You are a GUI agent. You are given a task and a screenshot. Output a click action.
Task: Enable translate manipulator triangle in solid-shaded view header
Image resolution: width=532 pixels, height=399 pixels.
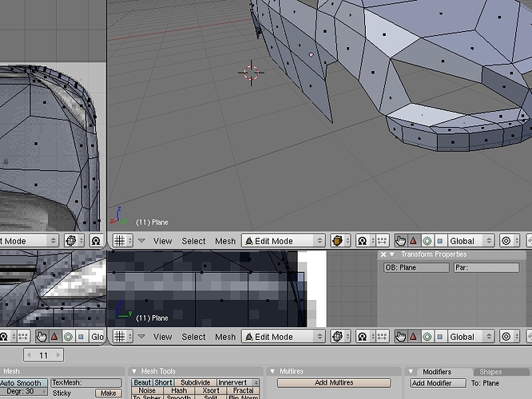click(x=413, y=241)
